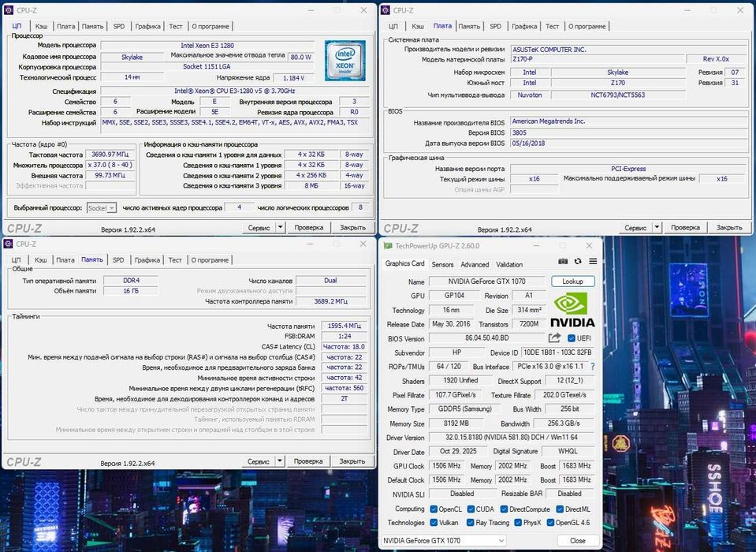Screen dimensions: 756x552
Task: Open Графика tab in the motherboard window
Action: [x=524, y=27]
